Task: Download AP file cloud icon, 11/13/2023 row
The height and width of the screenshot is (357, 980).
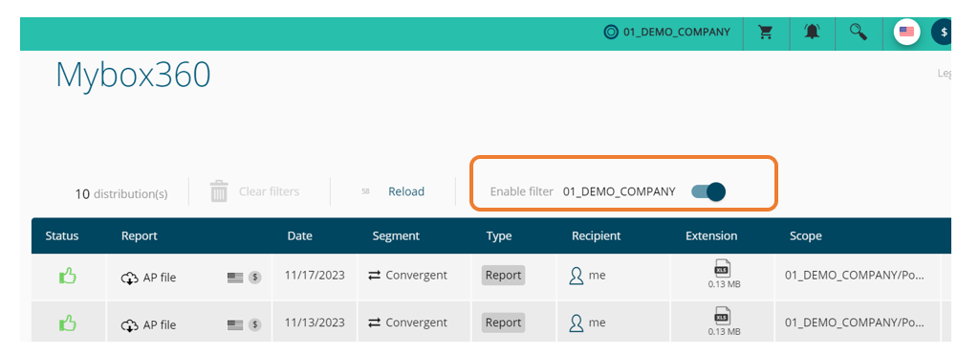Action: coord(129,325)
